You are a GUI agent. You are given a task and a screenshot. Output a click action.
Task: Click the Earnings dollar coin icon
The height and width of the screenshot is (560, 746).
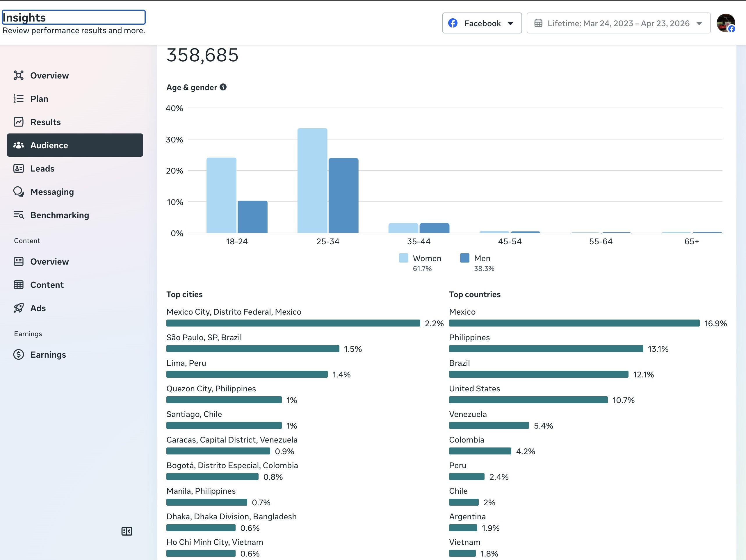tap(19, 355)
